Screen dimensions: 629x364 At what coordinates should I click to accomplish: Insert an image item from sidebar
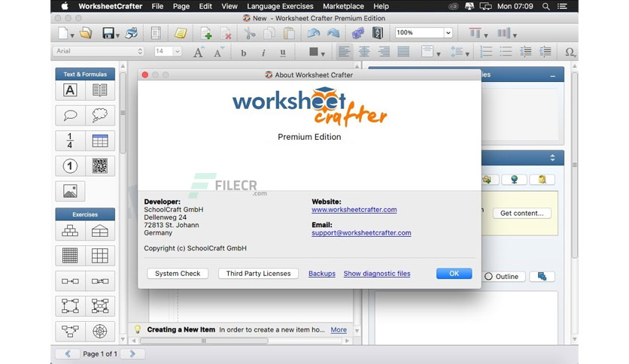click(70, 191)
